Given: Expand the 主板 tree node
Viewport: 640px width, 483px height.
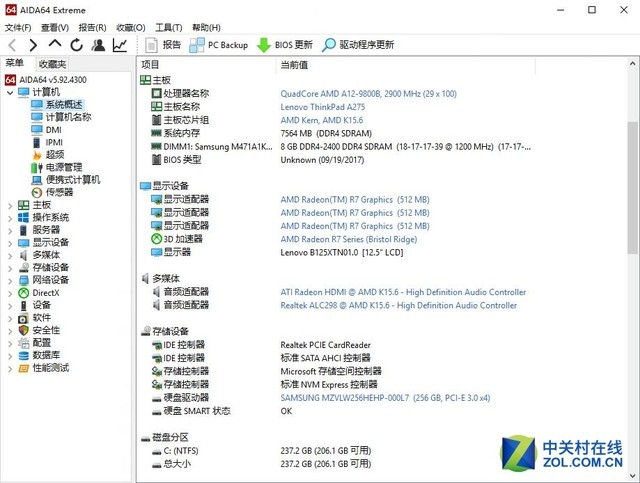Looking at the screenshot, I should [9, 205].
